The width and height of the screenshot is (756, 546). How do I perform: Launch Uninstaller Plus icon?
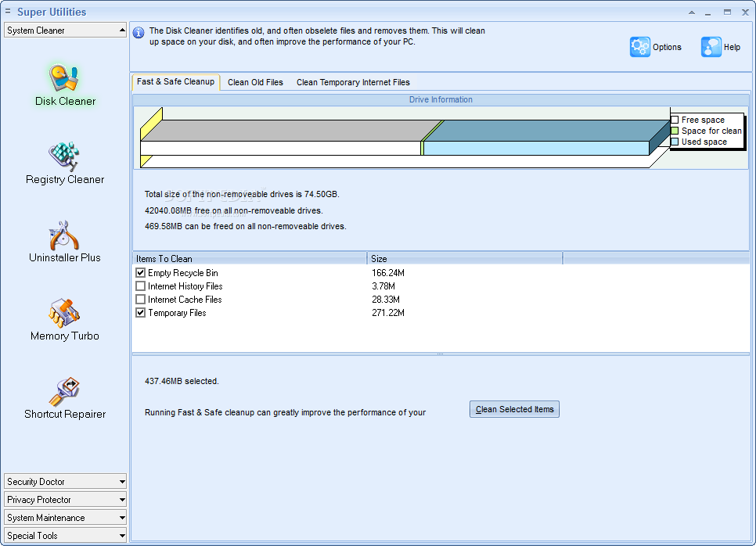(x=64, y=235)
